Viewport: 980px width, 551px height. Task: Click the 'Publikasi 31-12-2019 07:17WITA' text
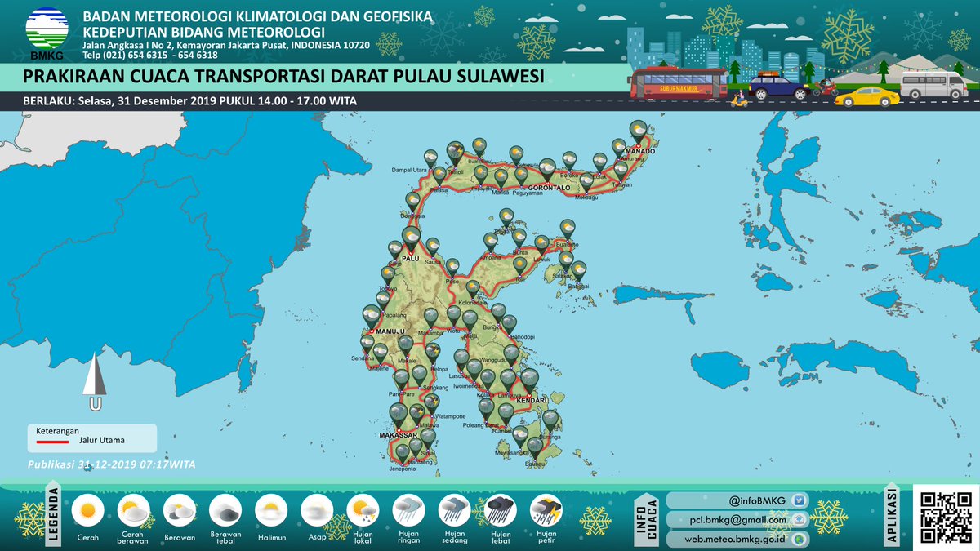pos(112,464)
